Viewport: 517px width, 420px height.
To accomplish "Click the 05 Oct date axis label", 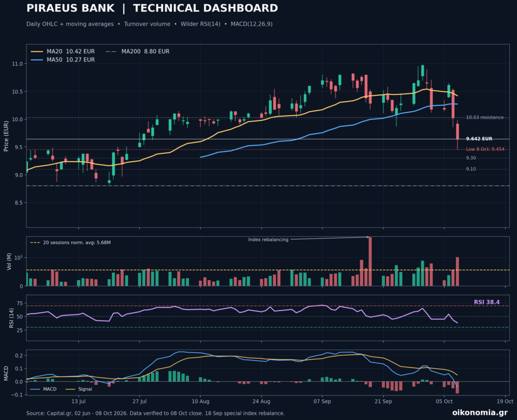I will point(444,401).
